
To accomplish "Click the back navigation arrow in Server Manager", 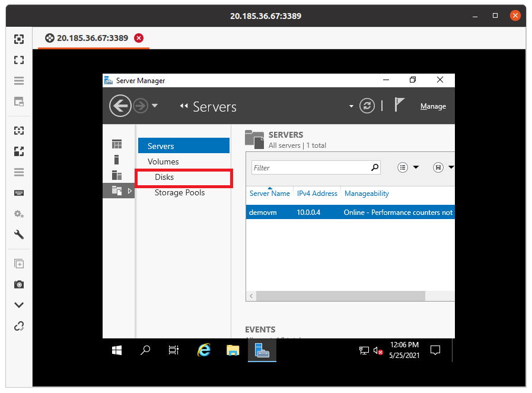I will (120, 106).
